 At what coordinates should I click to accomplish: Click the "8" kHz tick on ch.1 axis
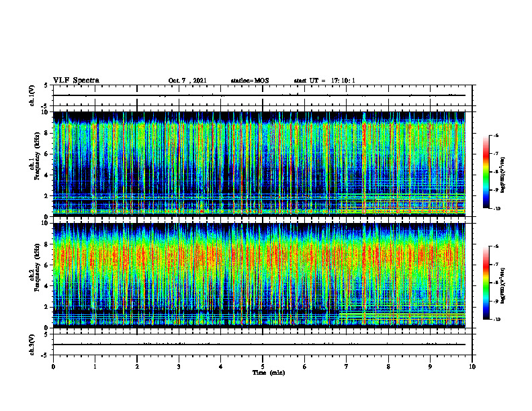[x=47, y=133]
